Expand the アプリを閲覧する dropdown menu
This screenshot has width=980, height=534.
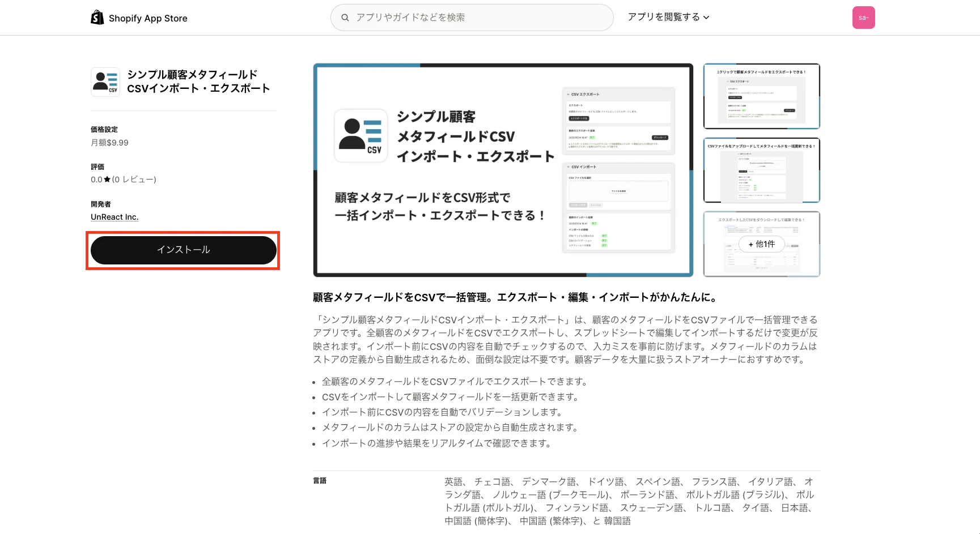click(x=668, y=17)
